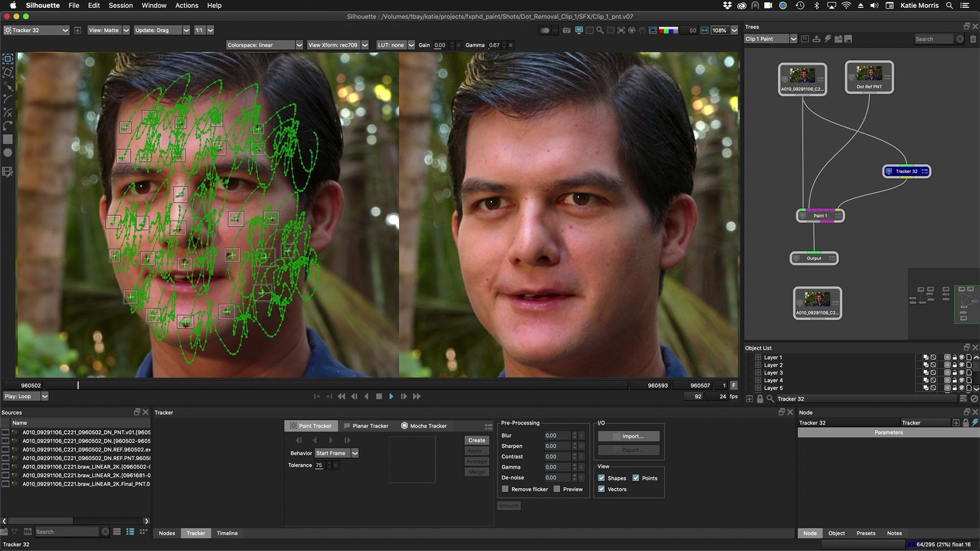Switch to the Planar Tracker tab

[x=366, y=426]
